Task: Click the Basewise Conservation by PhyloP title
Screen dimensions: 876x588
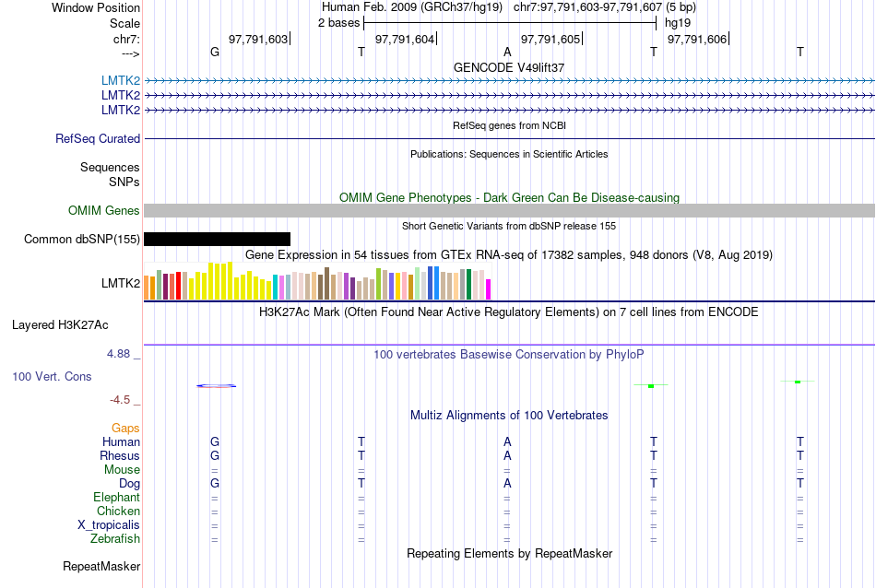Action: (x=509, y=354)
